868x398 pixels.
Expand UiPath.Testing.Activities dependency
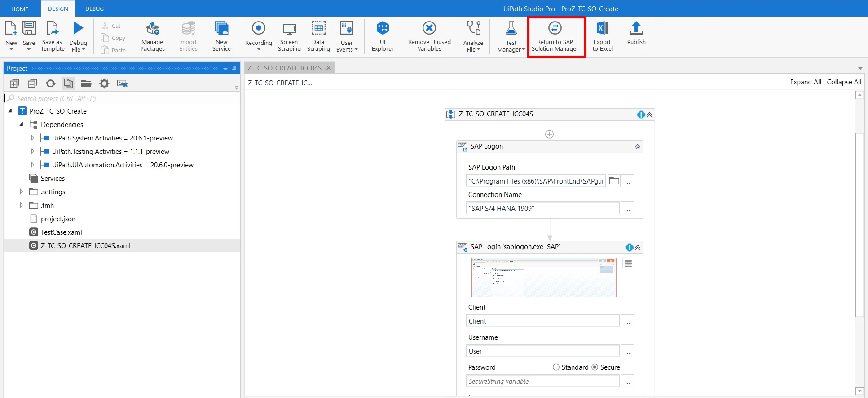(x=32, y=151)
